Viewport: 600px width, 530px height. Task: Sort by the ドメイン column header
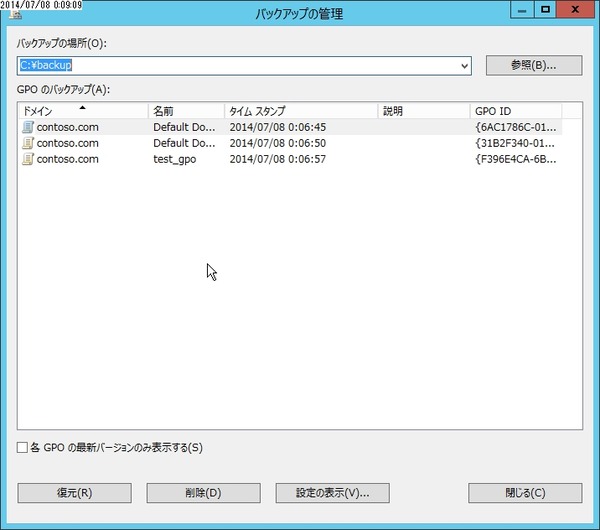(x=83, y=111)
